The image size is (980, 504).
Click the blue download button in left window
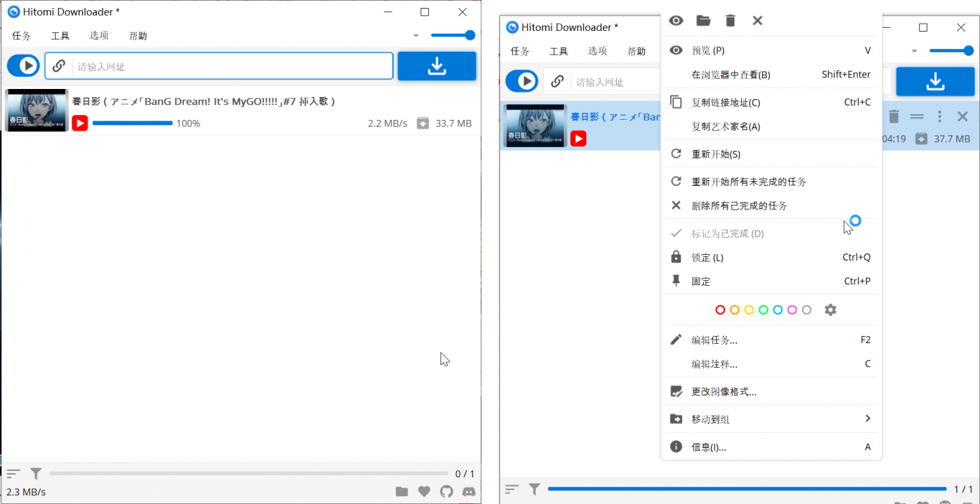pos(437,66)
